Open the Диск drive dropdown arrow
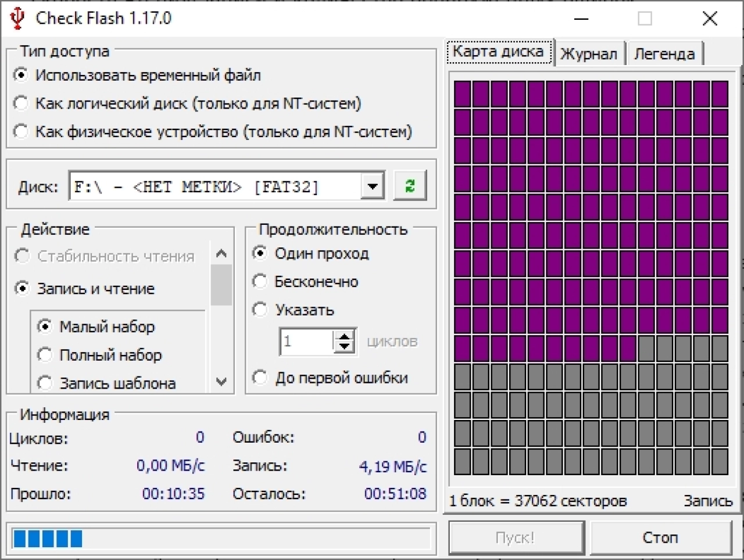The image size is (744, 560). pyautogui.click(x=372, y=186)
